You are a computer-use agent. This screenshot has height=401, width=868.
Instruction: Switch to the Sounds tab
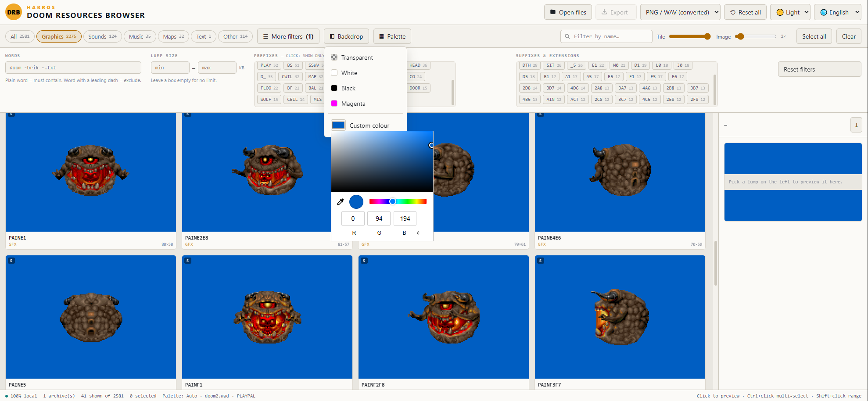[102, 36]
